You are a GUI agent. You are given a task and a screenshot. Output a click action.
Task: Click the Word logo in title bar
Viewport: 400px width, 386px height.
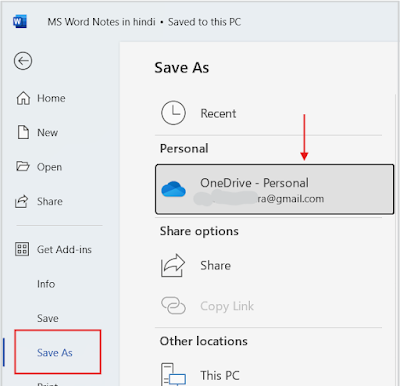pos(20,22)
